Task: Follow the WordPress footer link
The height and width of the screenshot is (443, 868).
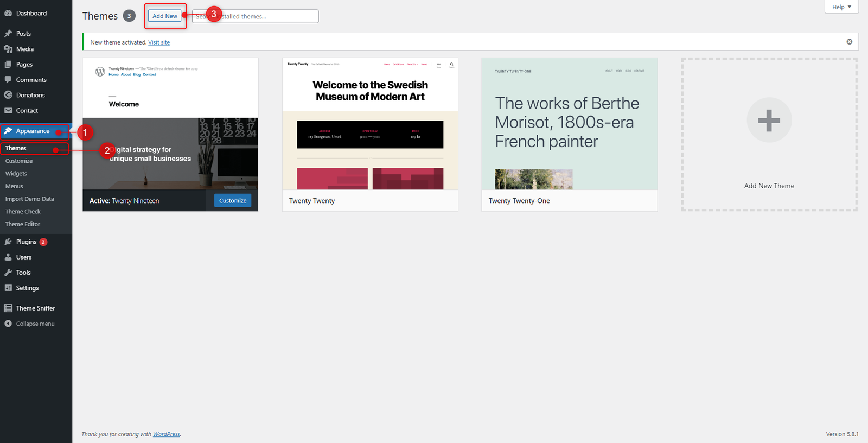Action: coord(167,434)
